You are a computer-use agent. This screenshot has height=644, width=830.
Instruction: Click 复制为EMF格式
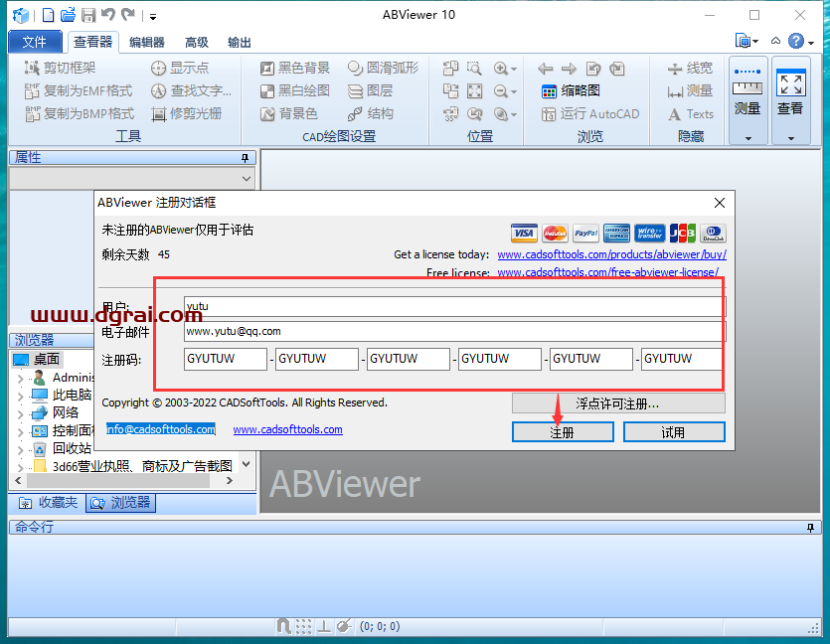point(79,91)
